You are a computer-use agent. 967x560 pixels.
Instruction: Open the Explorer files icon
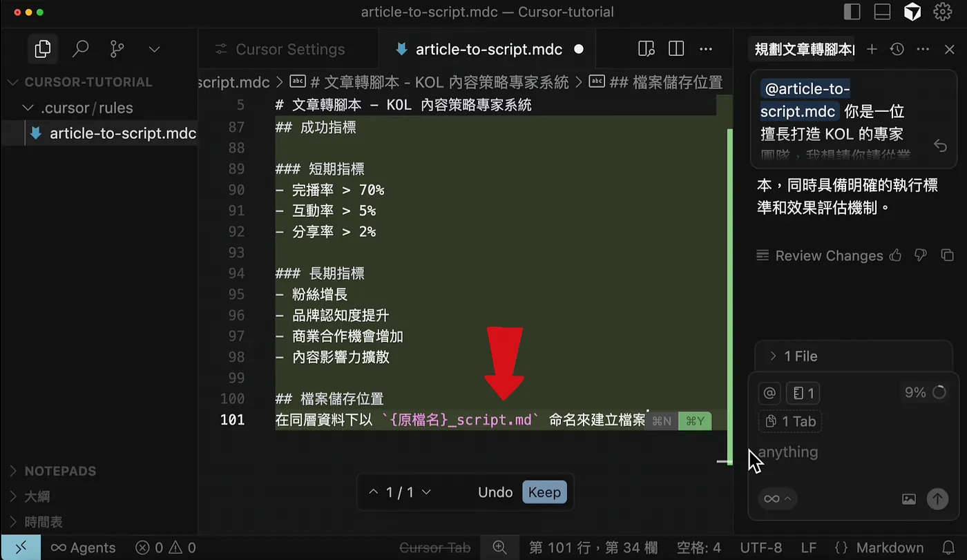pyautogui.click(x=43, y=49)
